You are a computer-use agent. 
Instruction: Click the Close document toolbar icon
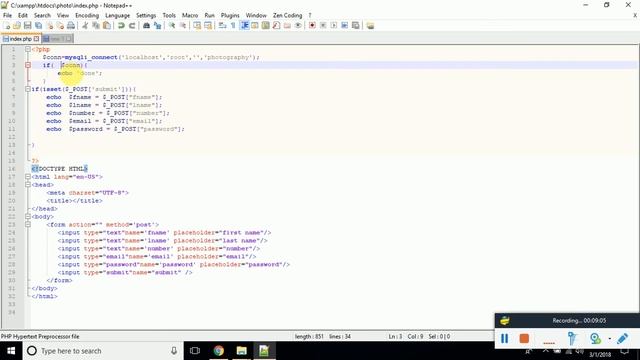[49, 26]
